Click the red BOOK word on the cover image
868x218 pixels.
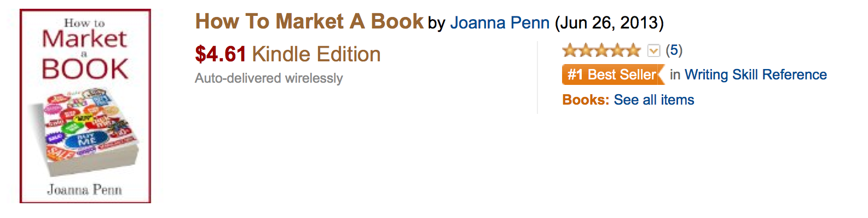click(x=85, y=69)
